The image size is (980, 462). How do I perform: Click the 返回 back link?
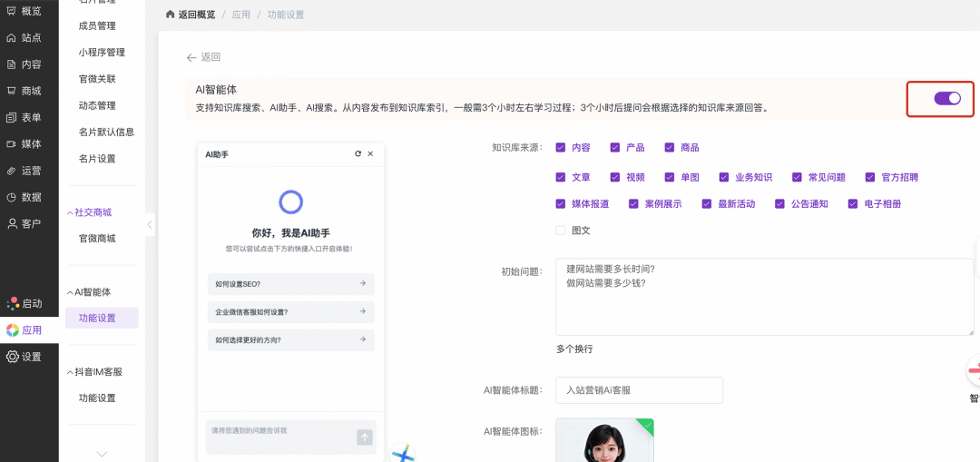[x=203, y=57]
